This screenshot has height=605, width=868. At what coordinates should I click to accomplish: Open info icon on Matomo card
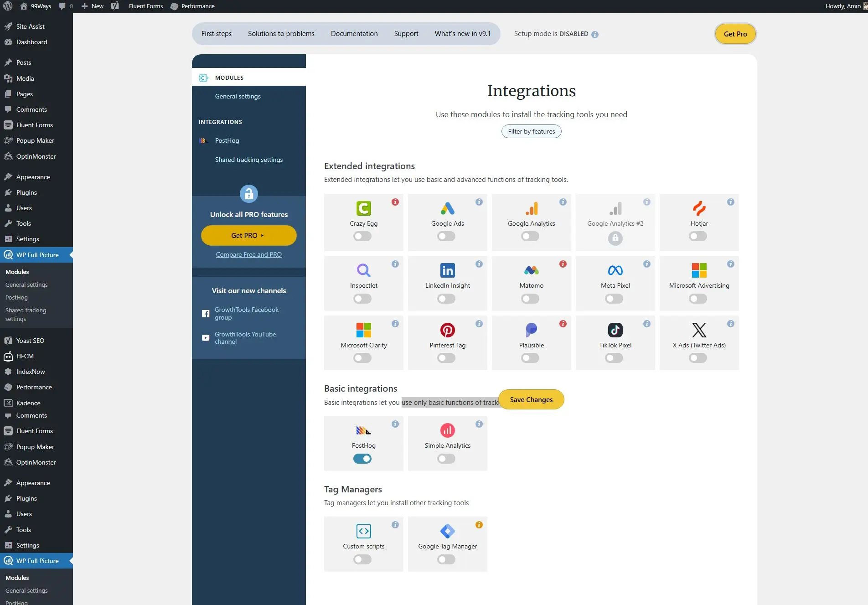click(563, 264)
